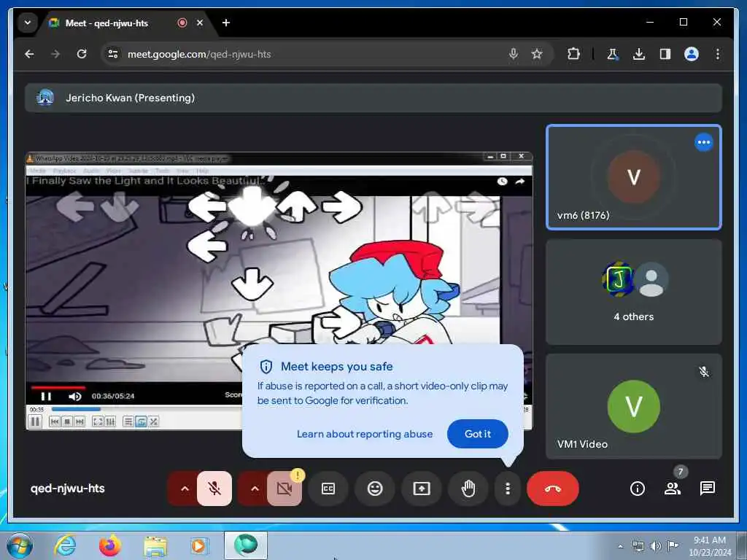Click microphone permission icon in address bar

click(513, 54)
